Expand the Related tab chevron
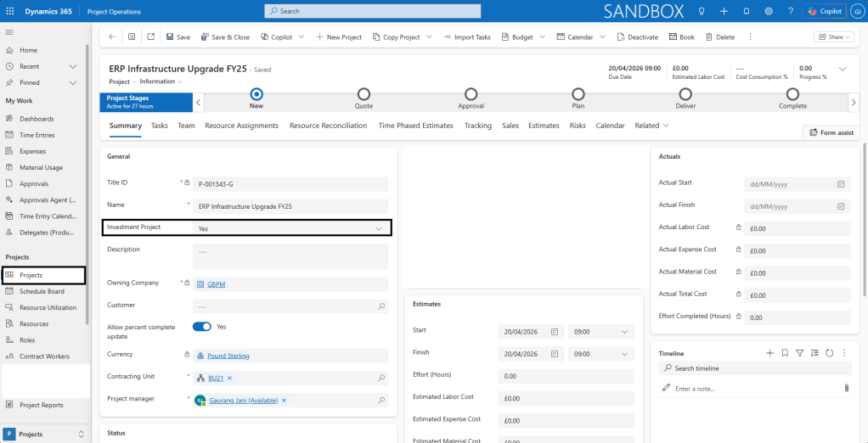 666,126
